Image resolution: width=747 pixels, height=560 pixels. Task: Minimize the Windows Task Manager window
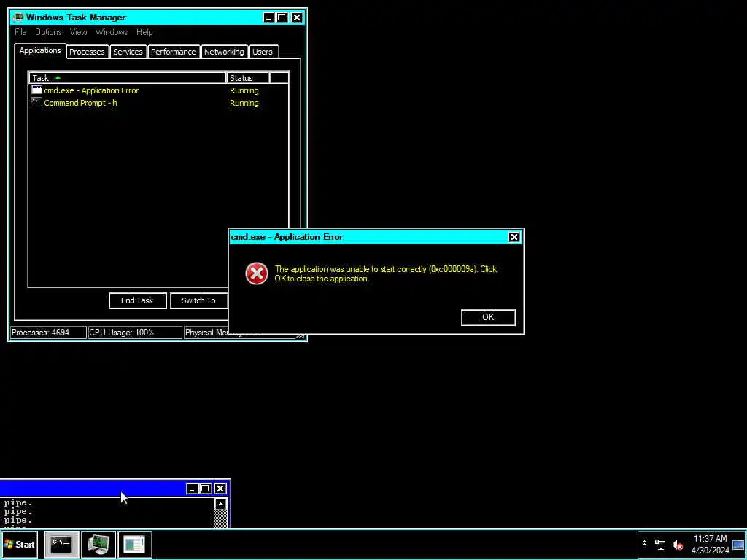[x=268, y=17]
